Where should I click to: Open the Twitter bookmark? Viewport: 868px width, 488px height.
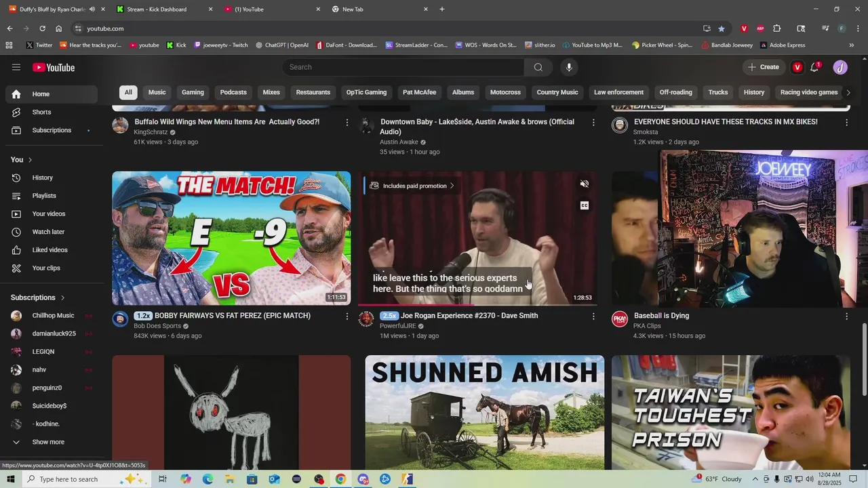pyautogui.click(x=39, y=45)
